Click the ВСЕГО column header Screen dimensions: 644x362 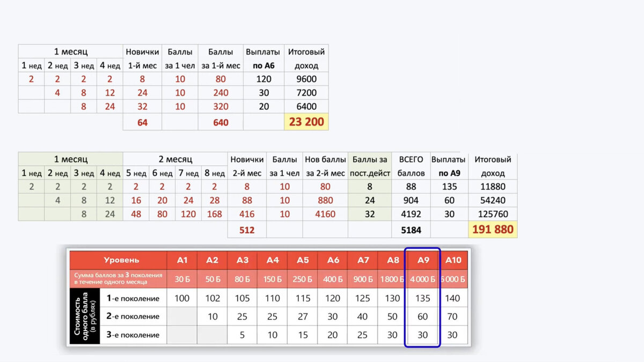pos(411,159)
